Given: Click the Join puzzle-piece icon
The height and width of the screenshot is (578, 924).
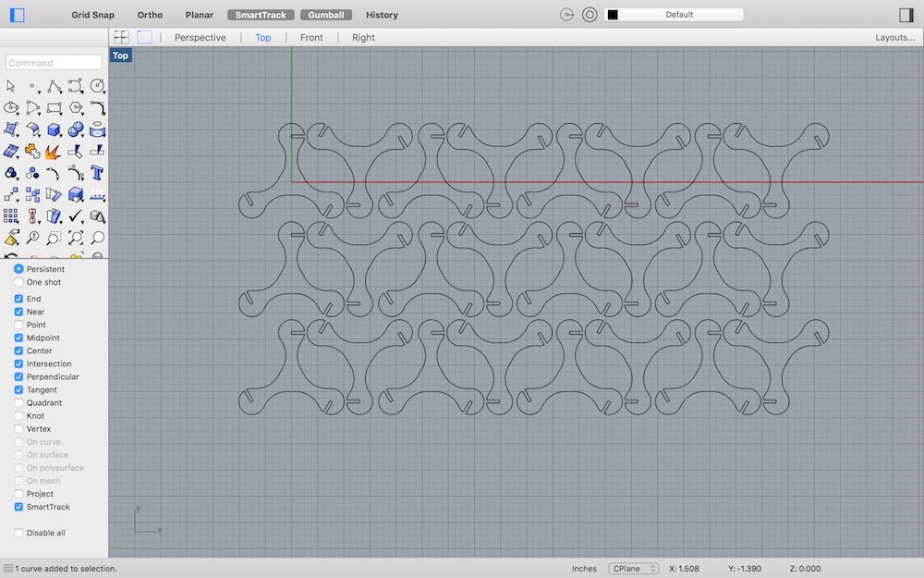Looking at the screenshot, I should click(x=33, y=151).
